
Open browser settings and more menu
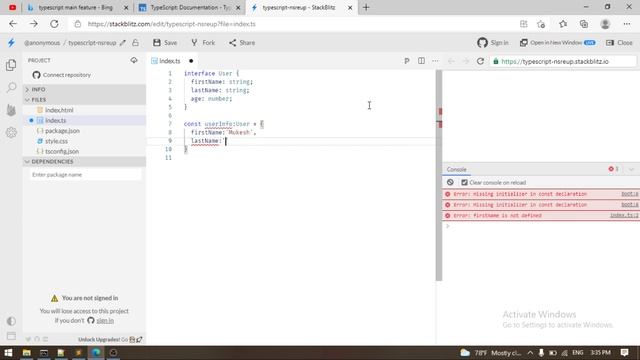627,24
